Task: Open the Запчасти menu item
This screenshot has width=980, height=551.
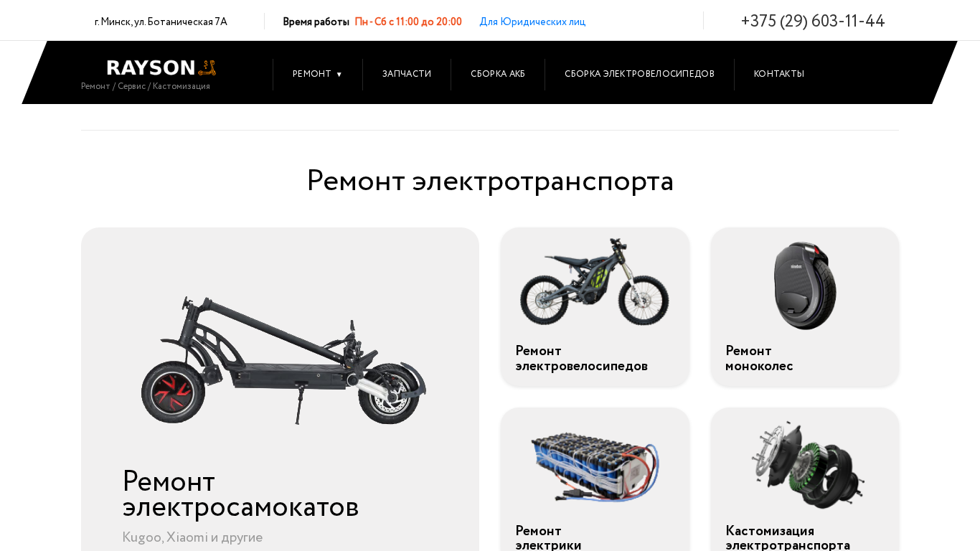Action: pos(407,74)
